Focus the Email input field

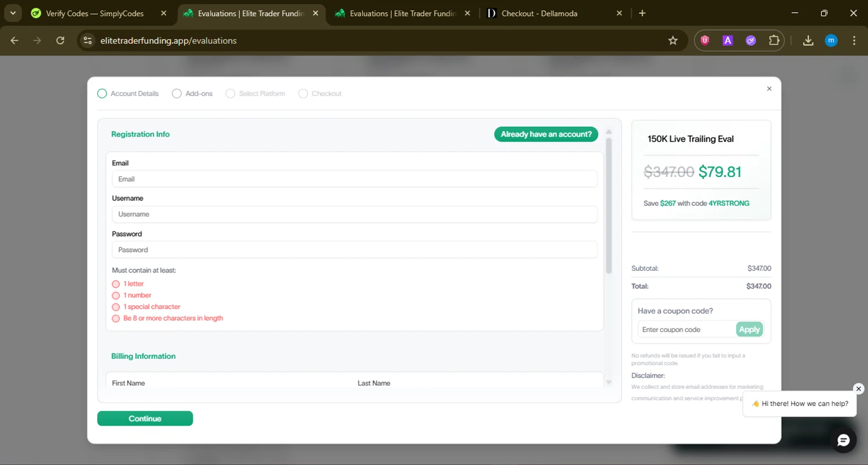click(x=354, y=179)
